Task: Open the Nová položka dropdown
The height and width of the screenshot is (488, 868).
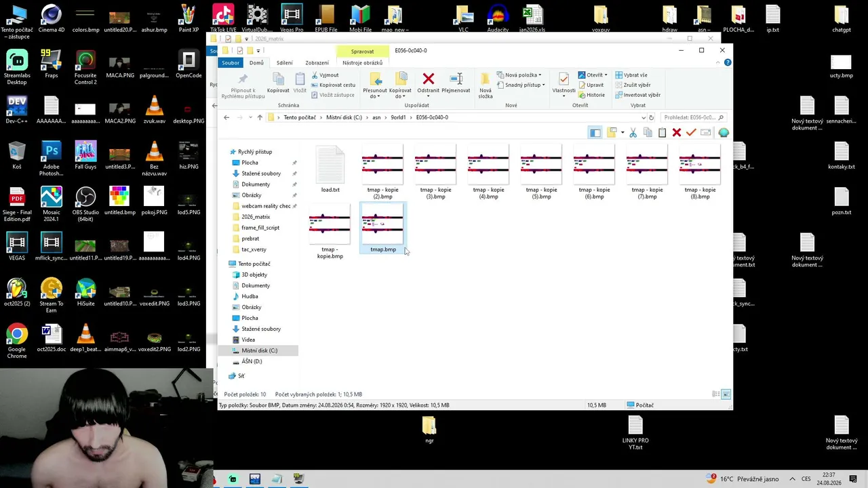Action: 519,75
